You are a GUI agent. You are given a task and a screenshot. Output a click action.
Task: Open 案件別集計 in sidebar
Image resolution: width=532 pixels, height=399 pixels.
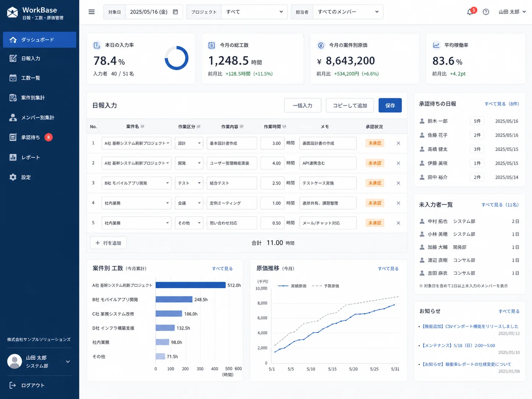40,98
